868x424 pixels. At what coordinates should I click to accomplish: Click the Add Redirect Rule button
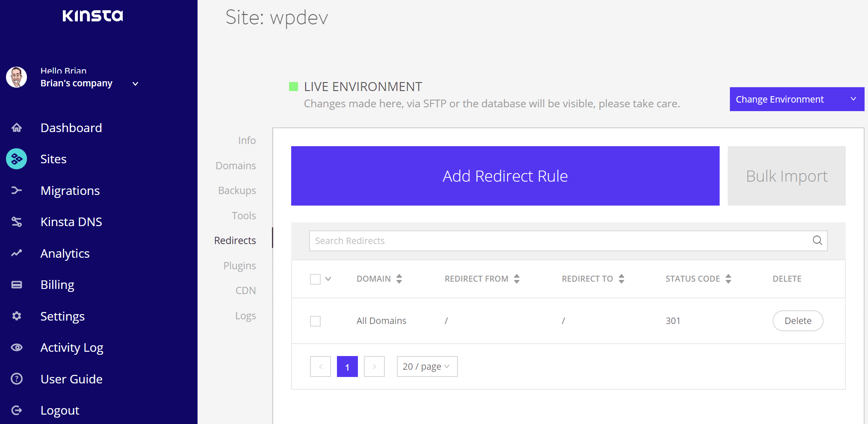pyautogui.click(x=505, y=176)
